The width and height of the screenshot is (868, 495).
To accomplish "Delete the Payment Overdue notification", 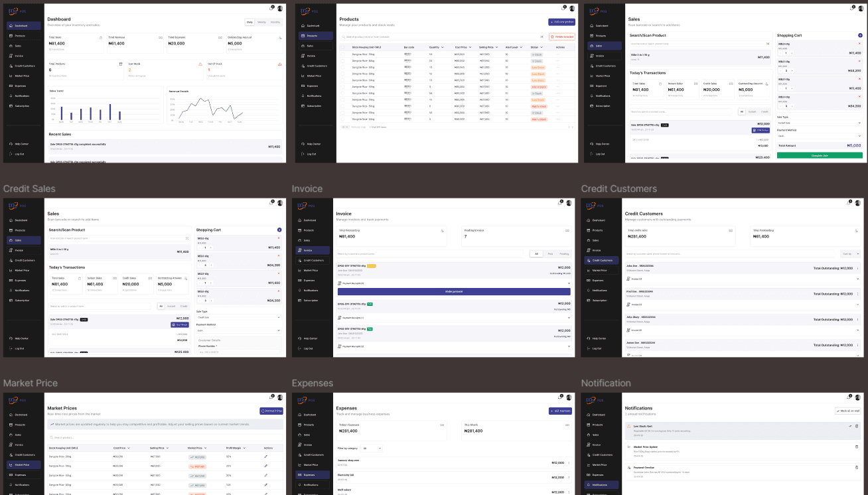I will 857,467.
